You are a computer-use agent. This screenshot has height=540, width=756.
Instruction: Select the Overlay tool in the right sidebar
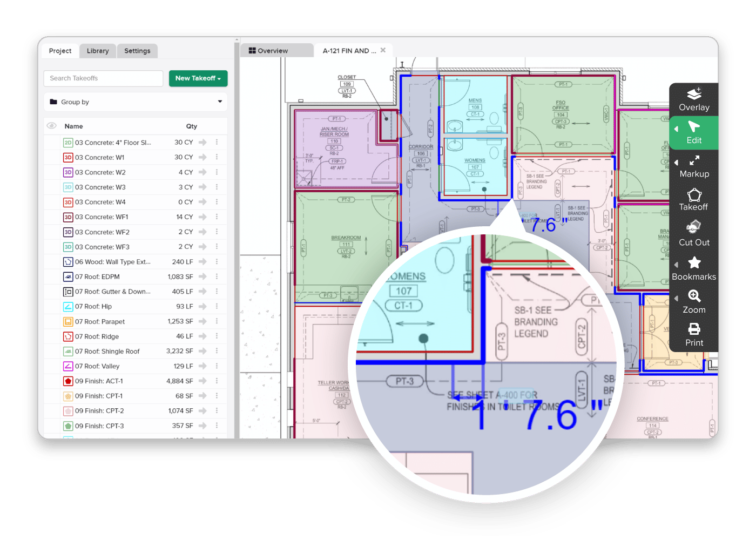(694, 99)
